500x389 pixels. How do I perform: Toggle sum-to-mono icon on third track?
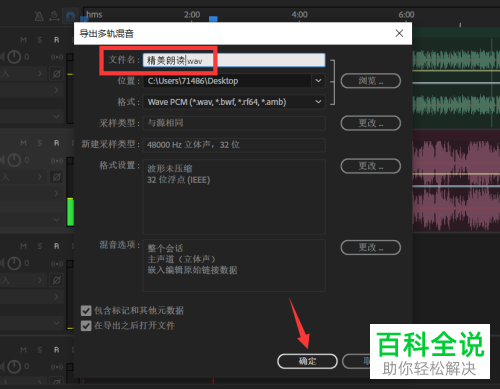click(57, 264)
